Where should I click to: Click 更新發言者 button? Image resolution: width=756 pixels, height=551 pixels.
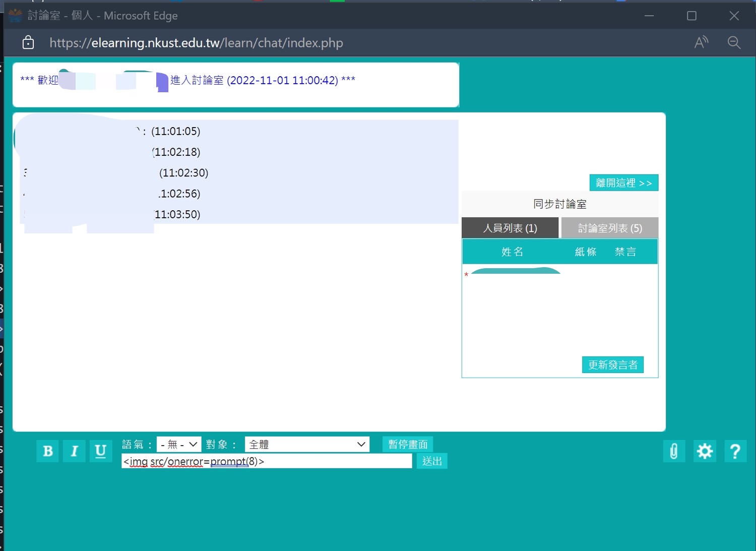613,364
